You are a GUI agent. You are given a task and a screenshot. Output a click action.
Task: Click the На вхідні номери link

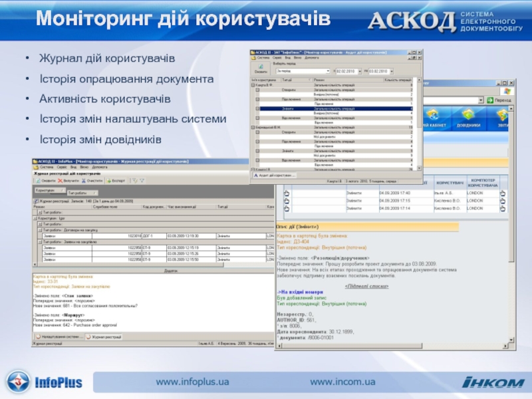click(x=301, y=292)
